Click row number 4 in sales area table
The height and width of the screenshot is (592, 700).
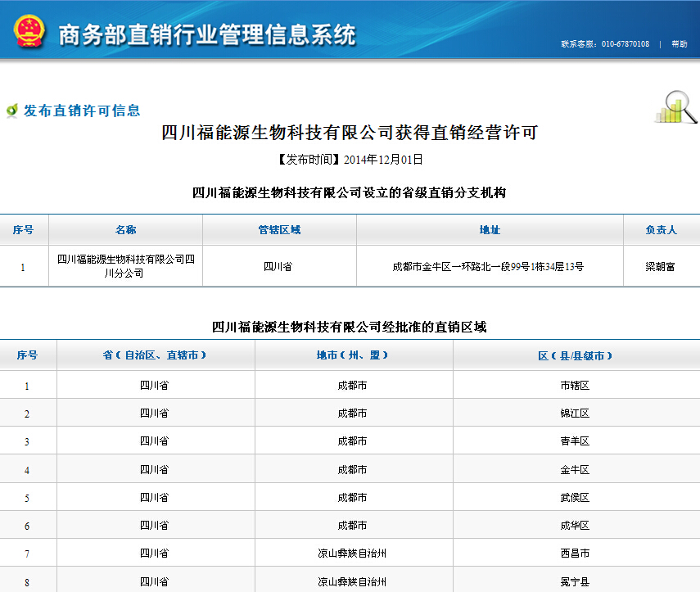(27, 470)
